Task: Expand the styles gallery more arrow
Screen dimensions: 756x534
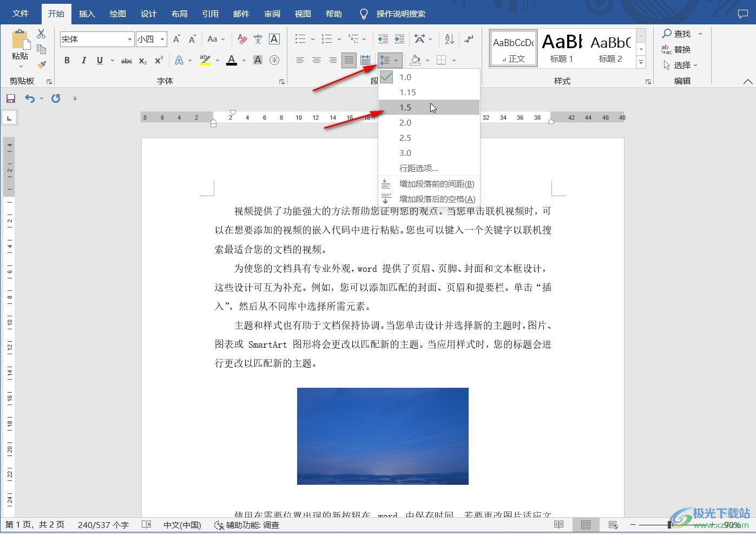Action: [x=641, y=63]
